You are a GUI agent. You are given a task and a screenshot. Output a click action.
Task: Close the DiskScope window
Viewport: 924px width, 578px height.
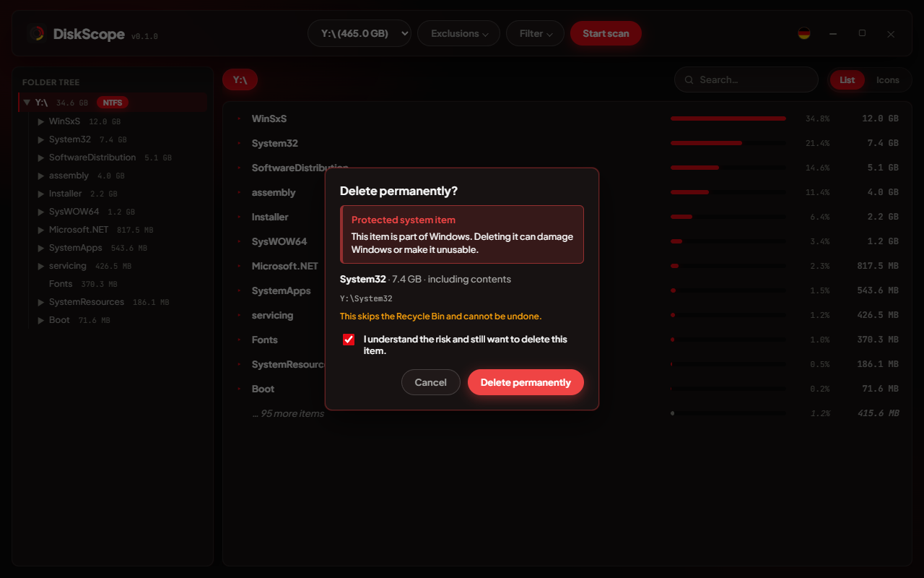click(x=891, y=34)
